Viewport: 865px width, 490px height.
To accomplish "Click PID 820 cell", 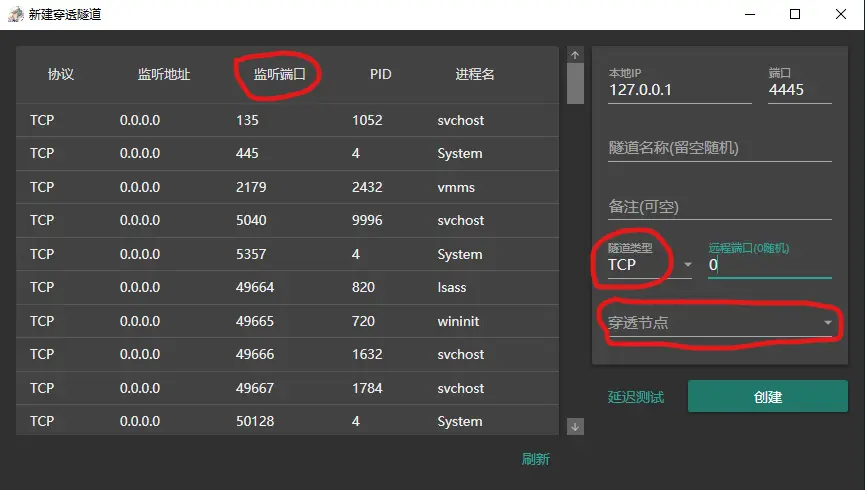I will [x=363, y=287].
